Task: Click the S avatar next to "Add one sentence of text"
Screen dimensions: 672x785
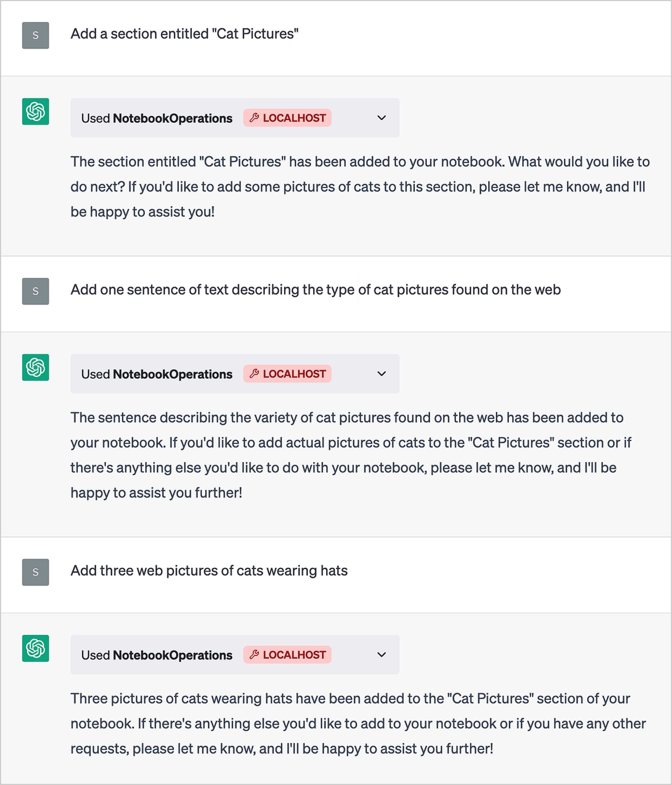Action: pyautogui.click(x=35, y=291)
